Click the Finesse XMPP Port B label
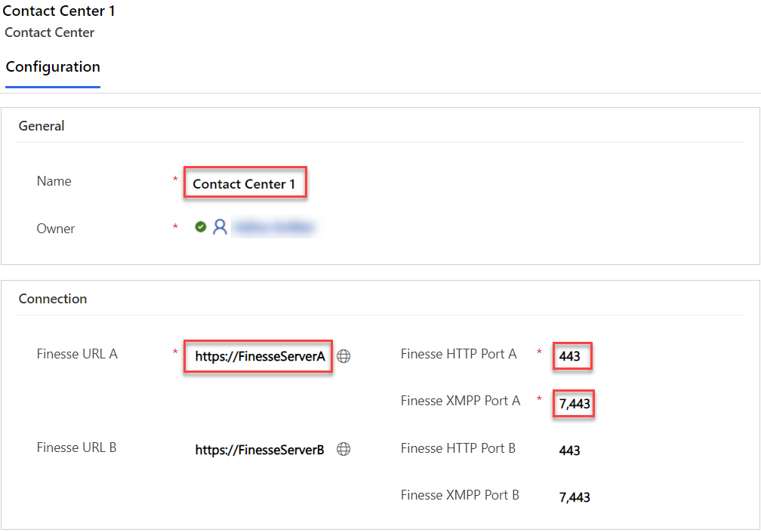 pyautogui.click(x=460, y=495)
